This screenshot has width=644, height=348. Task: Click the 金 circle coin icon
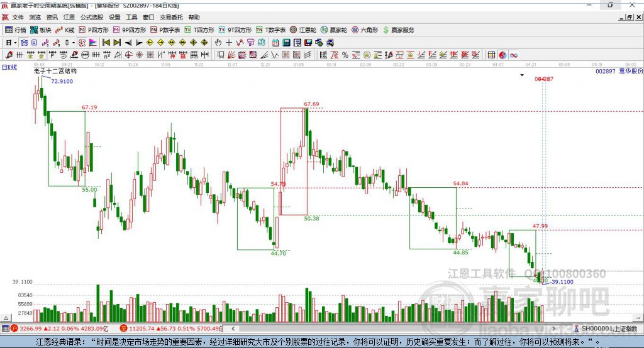(x=367, y=55)
